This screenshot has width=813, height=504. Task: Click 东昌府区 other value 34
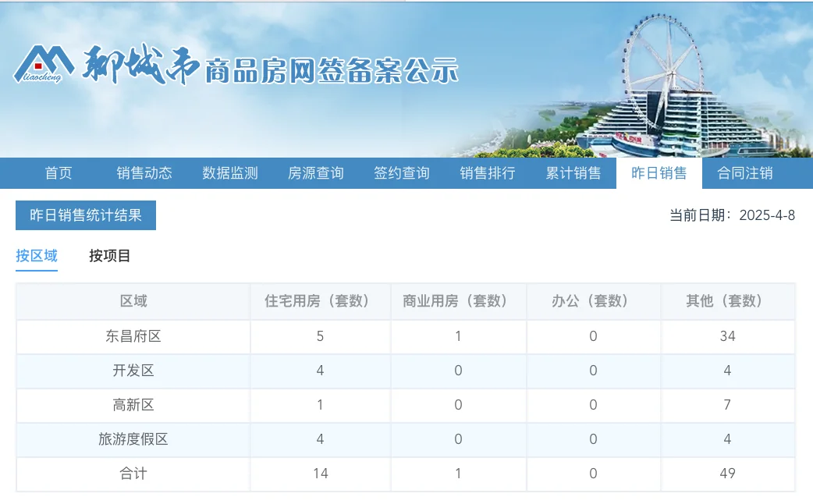[727, 336]
